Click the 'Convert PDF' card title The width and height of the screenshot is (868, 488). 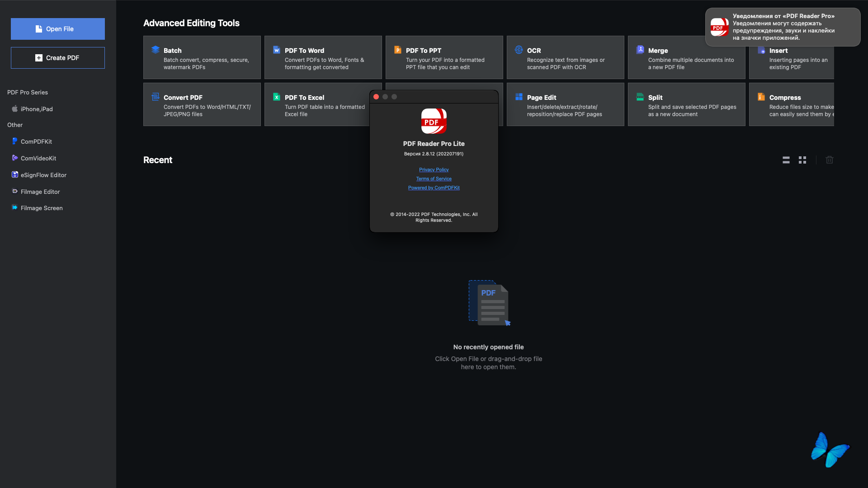tap(183, 98)
